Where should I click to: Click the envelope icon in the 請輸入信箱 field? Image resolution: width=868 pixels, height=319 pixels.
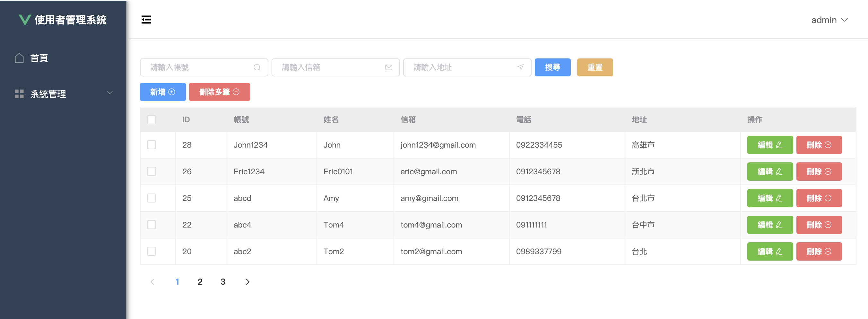pyautogui.click(x=388, y=67)
